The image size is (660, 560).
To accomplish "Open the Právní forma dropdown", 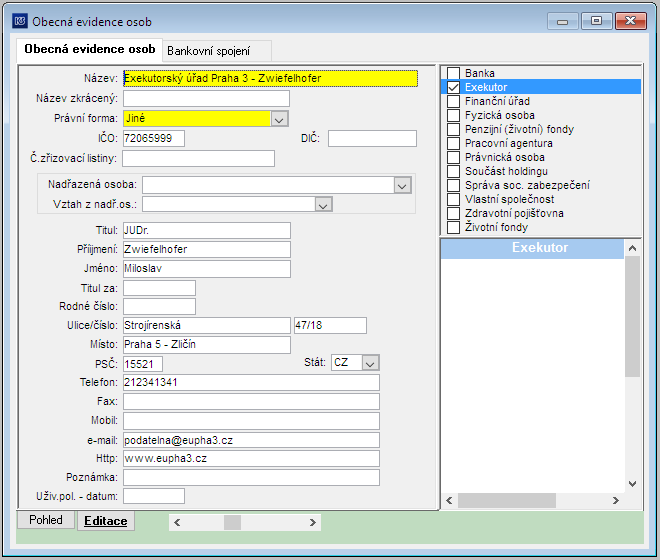I will 279,119.
